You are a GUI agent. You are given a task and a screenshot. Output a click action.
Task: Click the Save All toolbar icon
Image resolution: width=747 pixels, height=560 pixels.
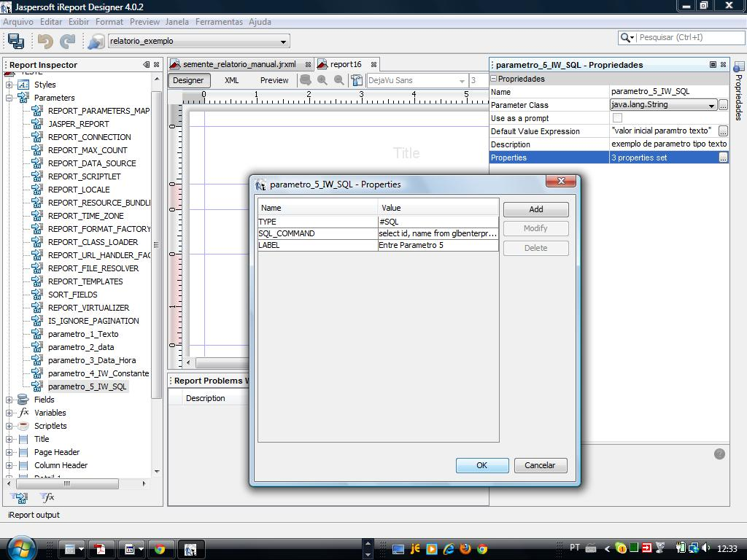(x=16, y=41)
